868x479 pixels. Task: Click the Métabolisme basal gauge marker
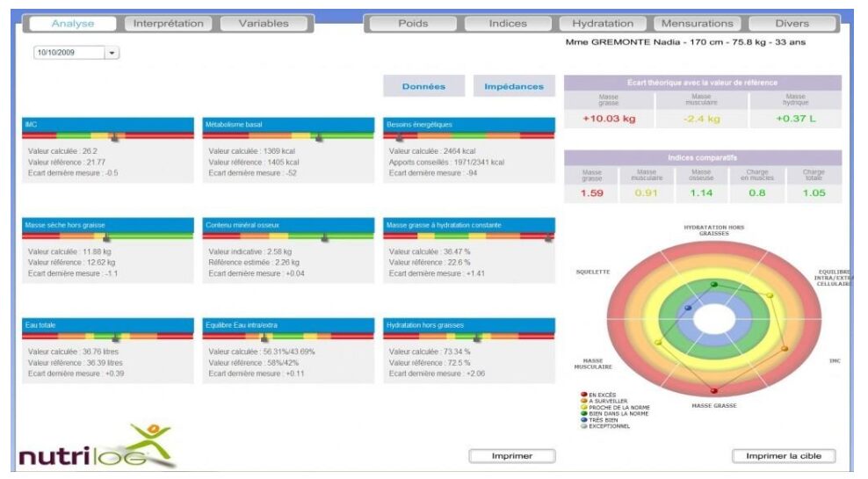(x=319, y=137)
